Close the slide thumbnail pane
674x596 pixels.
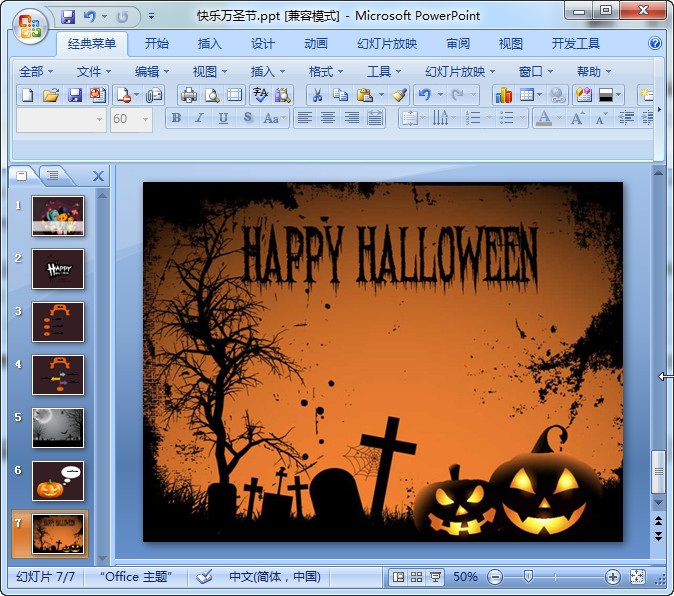click(98, 176)
